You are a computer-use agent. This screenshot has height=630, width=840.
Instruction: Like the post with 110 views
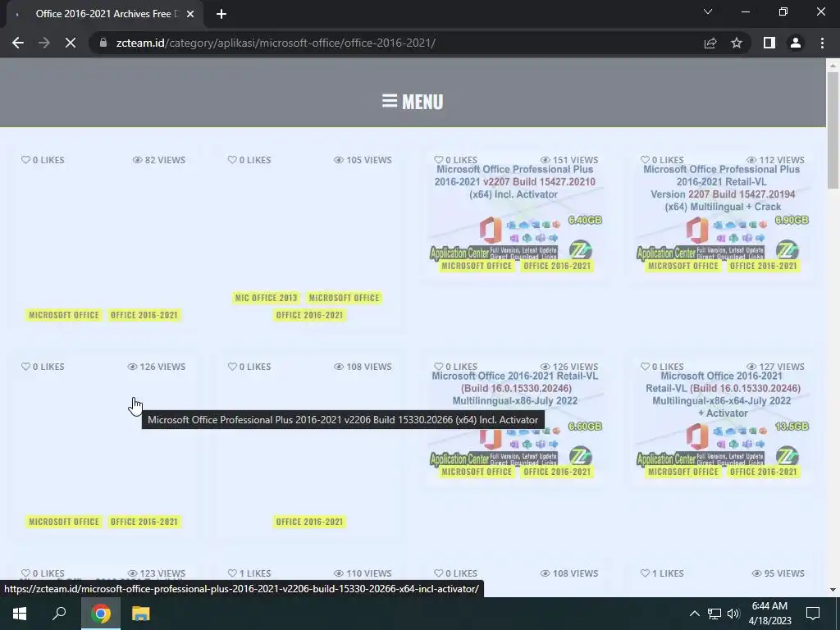249,573
